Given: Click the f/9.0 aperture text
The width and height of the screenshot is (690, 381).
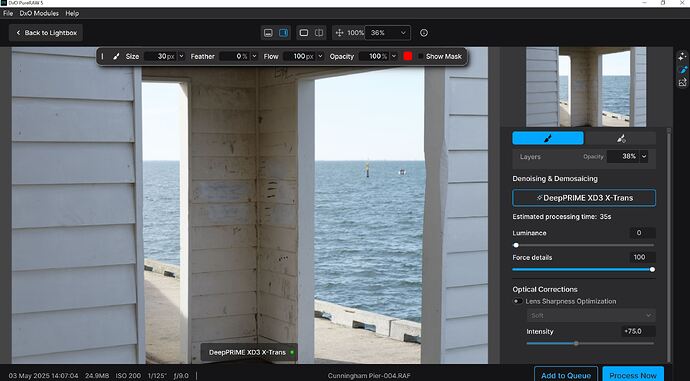Looking at the screenshot, I should click(x=181, y=376).
